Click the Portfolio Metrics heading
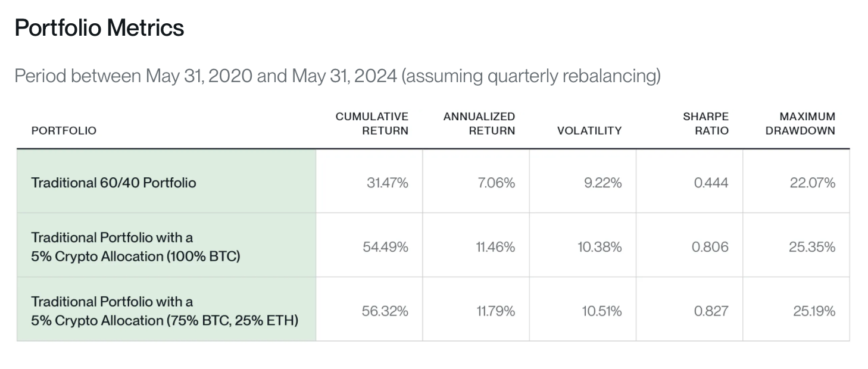The width and height of the screenshot is (868, 369). tap(99, 28)
